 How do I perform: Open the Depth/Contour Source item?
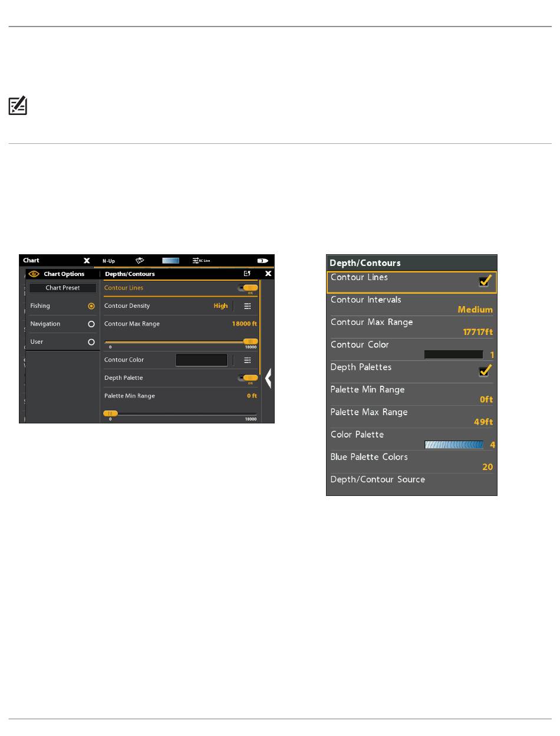[411, 484]
